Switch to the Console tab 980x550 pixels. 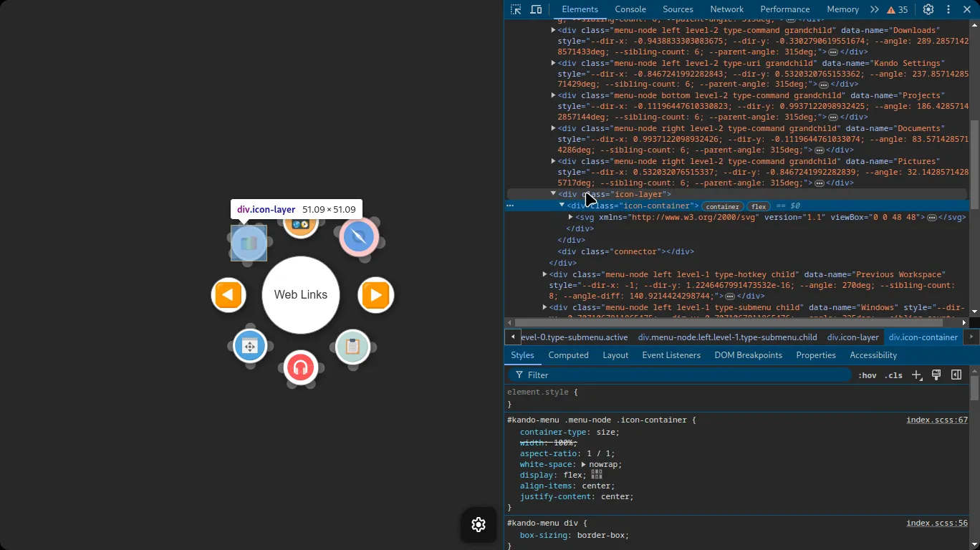coord(630,9)
